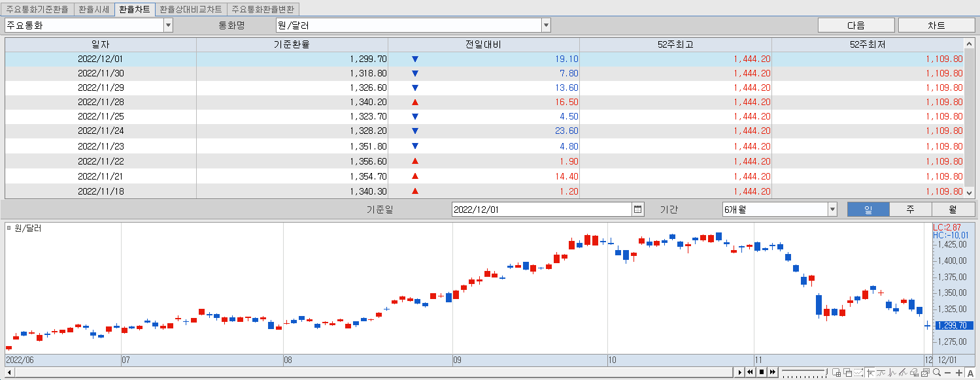Click the diagonal line-over-chart drawing icon
Image resolution: width=980 pixels, height=380 pixels.
pyautogui.click(x=903, y=373)
